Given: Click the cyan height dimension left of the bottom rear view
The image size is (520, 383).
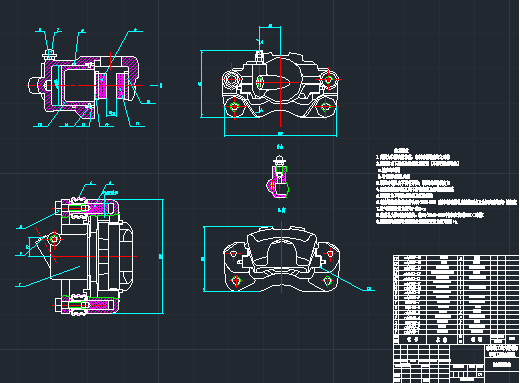Looking at the screenshot, I should [204, 259].
